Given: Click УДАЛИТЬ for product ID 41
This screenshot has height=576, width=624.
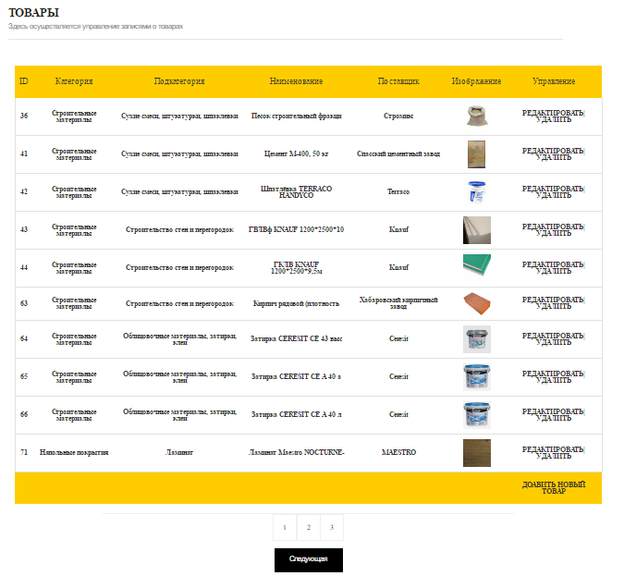Looking at the screenshot, I should point(553,157).
